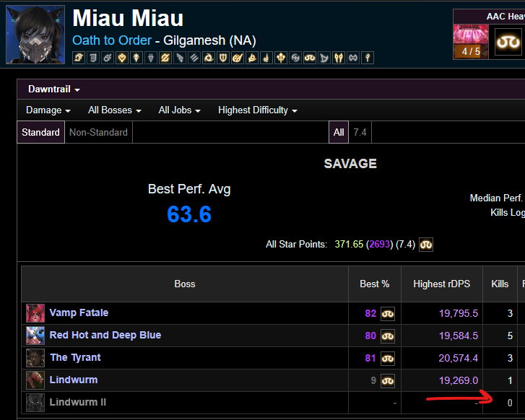Click job icon in Red Hot and Deep Blue row
525x420 pixels.
pos(388,336)
